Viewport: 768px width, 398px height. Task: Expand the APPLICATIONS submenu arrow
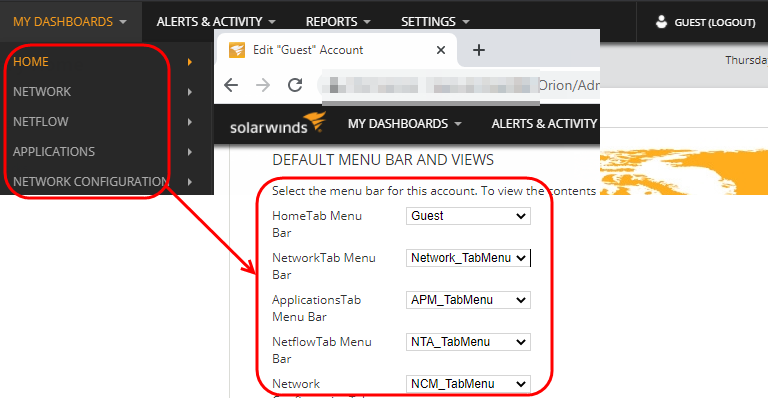190,152
